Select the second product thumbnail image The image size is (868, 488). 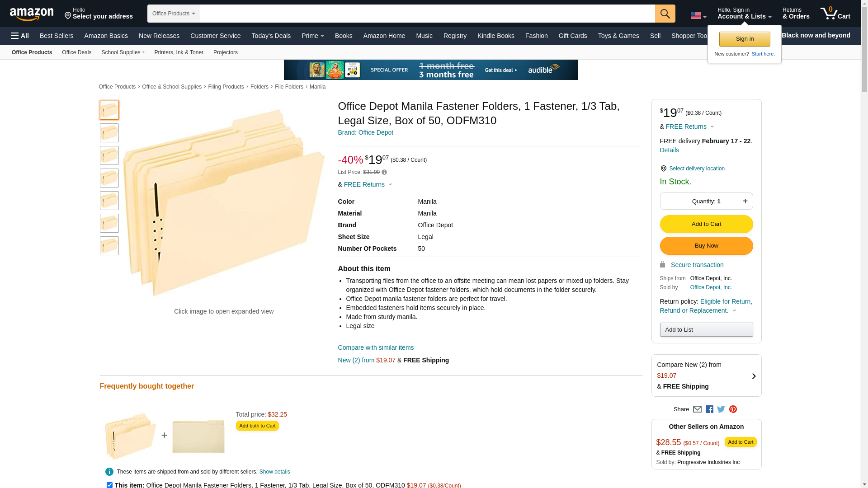click(109, 133)
